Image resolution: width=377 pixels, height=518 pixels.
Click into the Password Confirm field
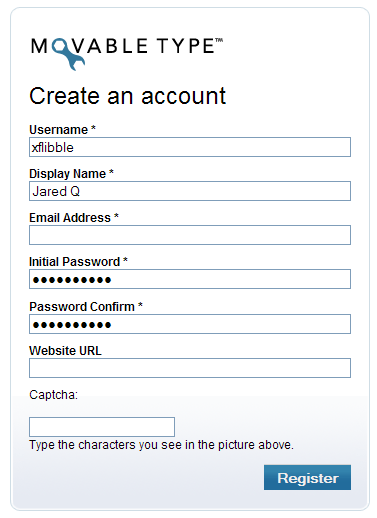coord(190,324)
